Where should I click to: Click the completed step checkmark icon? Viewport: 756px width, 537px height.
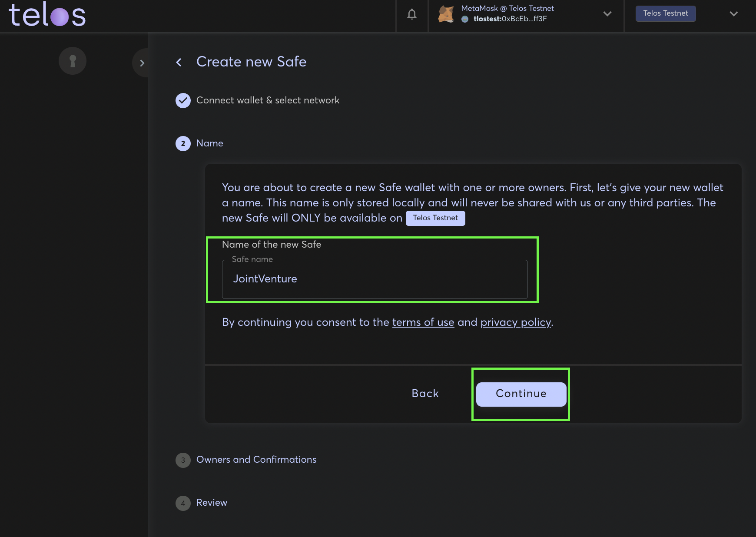coord(183,100)
